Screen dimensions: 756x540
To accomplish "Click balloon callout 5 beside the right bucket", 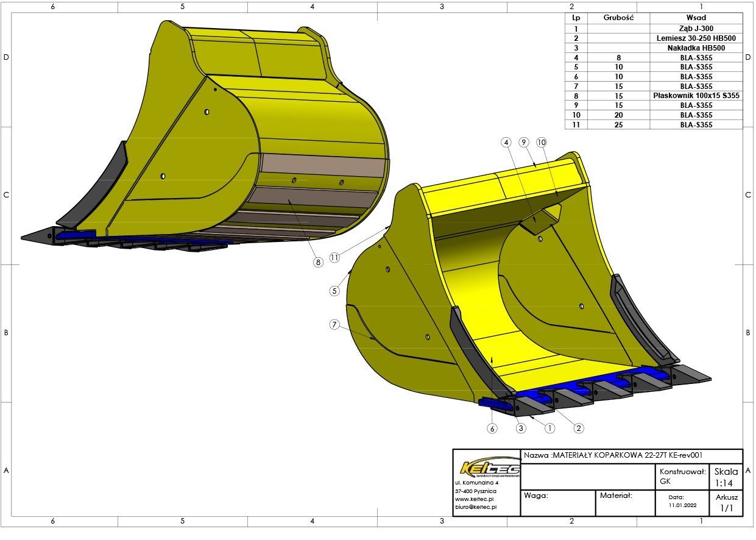I will point(334,291).
